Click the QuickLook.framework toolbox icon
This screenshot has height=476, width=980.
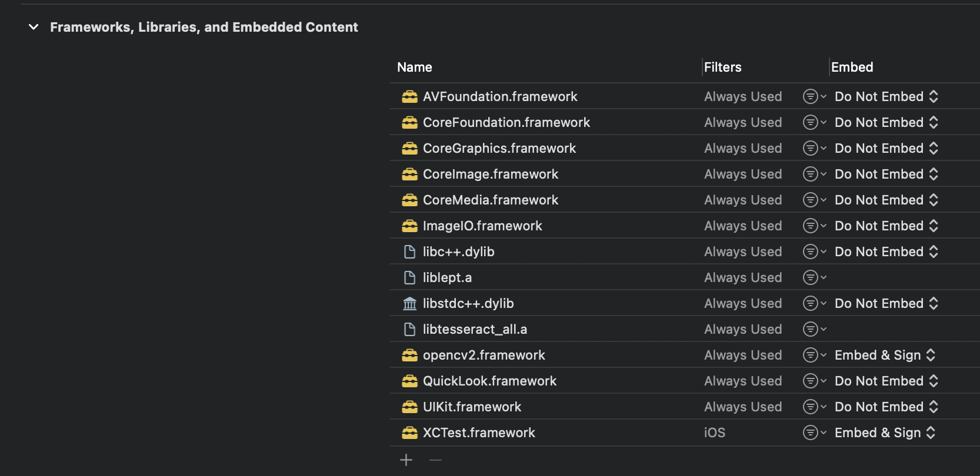(410, 381)
